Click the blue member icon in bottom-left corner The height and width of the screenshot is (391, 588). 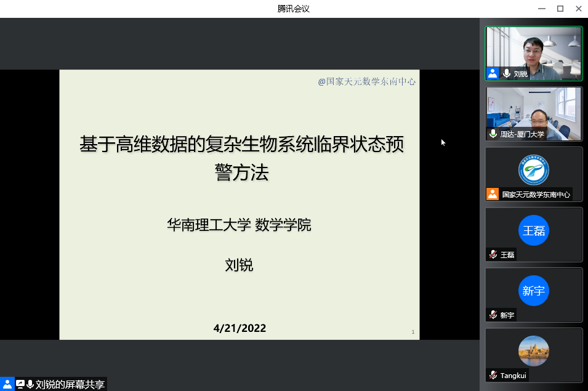(7, 383)
